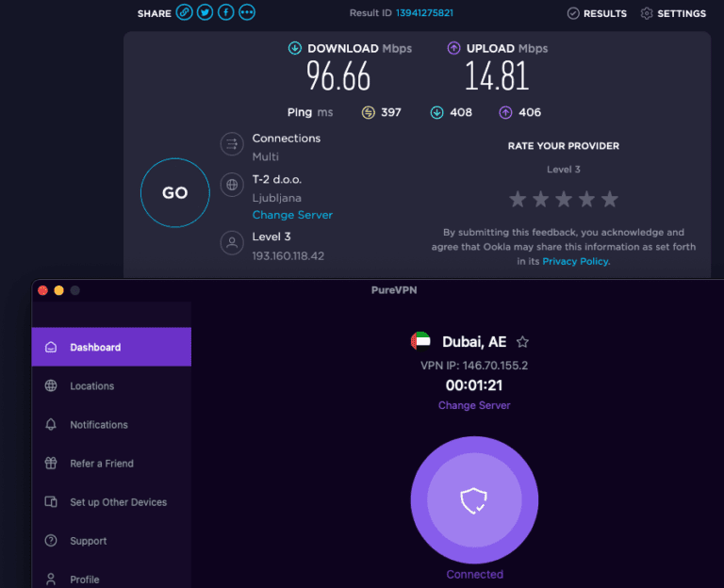Image resolution: width=724 pixels, height=588 pixels.
Task: Click the upload speed value 14.81
Action: [x=497, y=76]
